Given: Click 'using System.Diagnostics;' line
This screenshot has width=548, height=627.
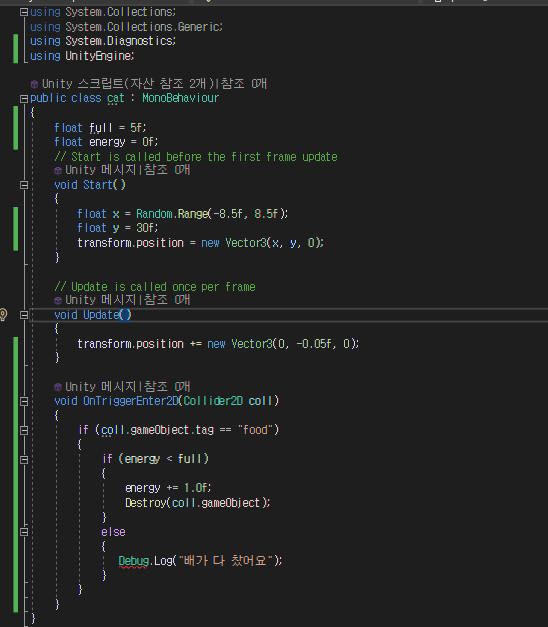Looking at the screenshot, I should tap(103, 41).
